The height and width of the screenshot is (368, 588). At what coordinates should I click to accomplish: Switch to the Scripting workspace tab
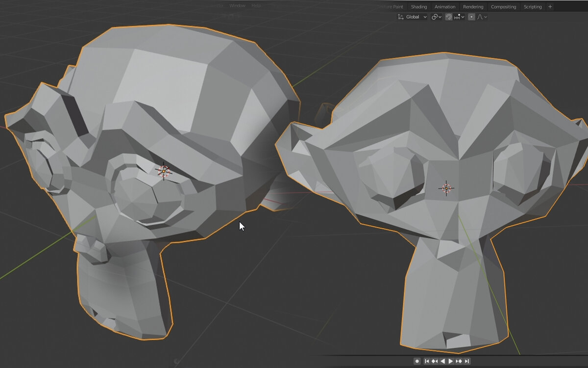(533, 7)
